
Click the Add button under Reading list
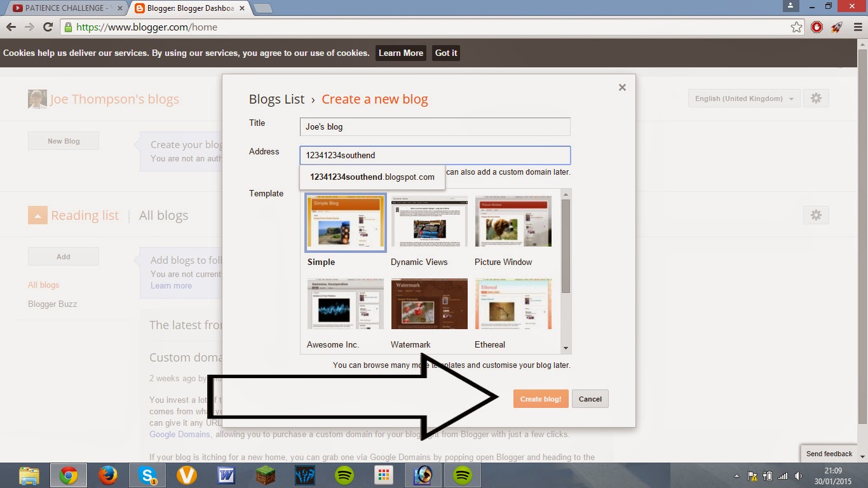64,257
